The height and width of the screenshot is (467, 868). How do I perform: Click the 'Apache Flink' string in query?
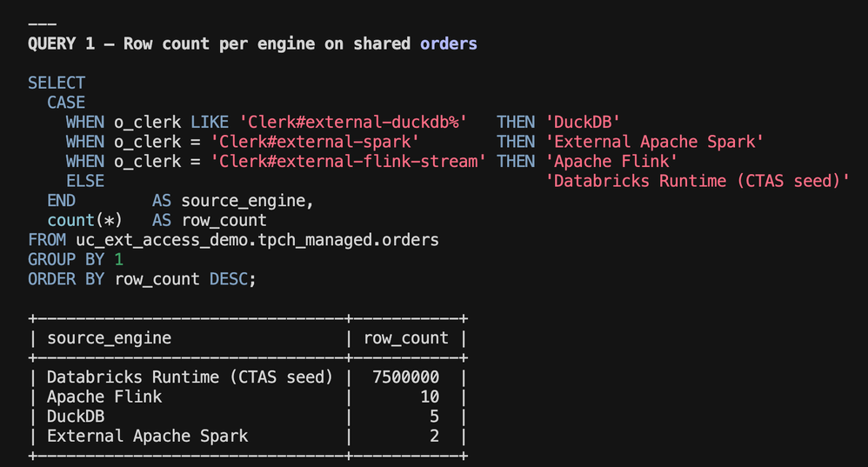tap(611, 162)
